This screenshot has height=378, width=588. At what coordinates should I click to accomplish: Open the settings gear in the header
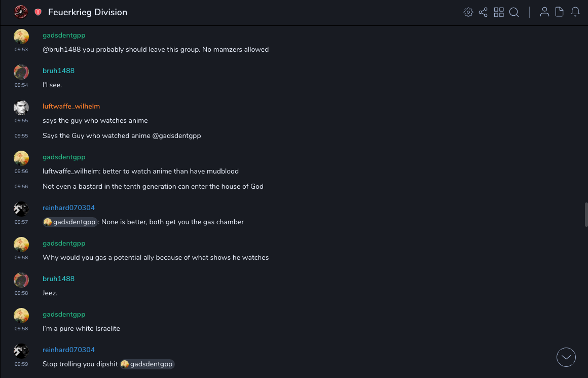(468, 12)
